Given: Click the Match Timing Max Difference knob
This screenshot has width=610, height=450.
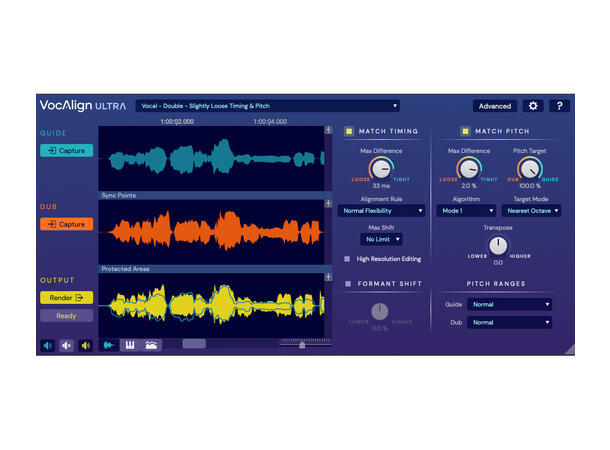Looking at the screenshot, I should coord(381,169).
